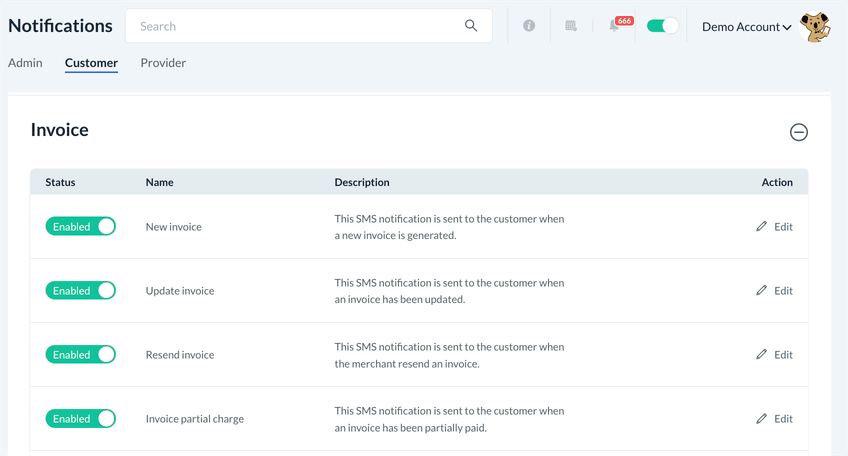Switch to the Provider tab

click(x=163, y=63)
